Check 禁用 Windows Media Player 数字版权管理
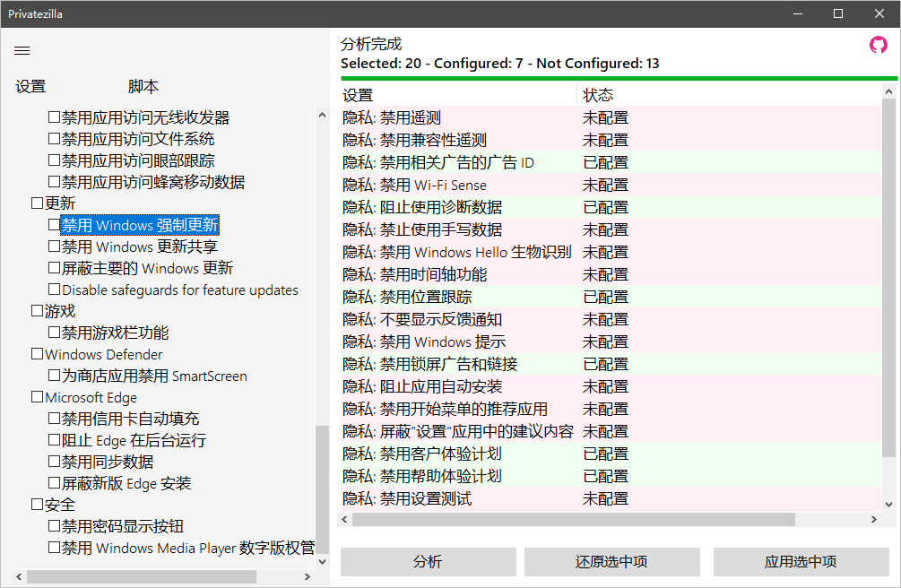901x588 pixels. tap(55, 548)
